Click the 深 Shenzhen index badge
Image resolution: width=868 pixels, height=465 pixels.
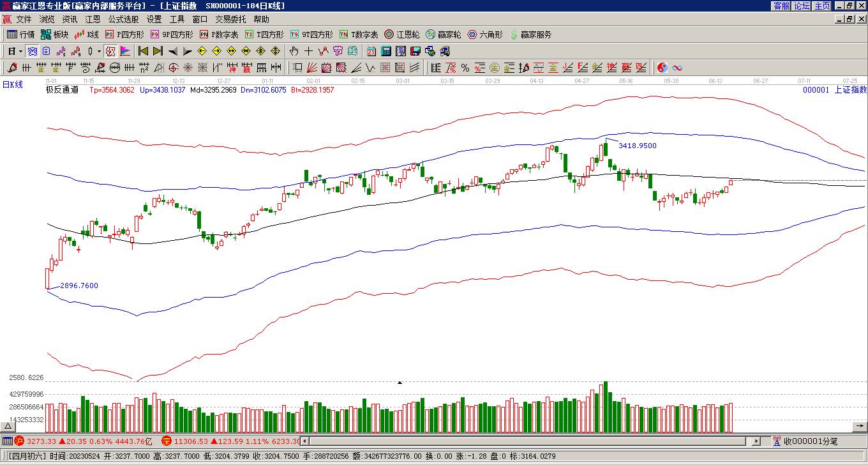[x=167, y=441]
